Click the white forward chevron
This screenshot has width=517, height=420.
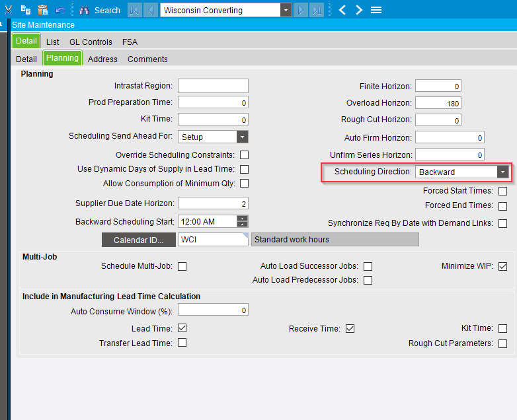[359, 10]
